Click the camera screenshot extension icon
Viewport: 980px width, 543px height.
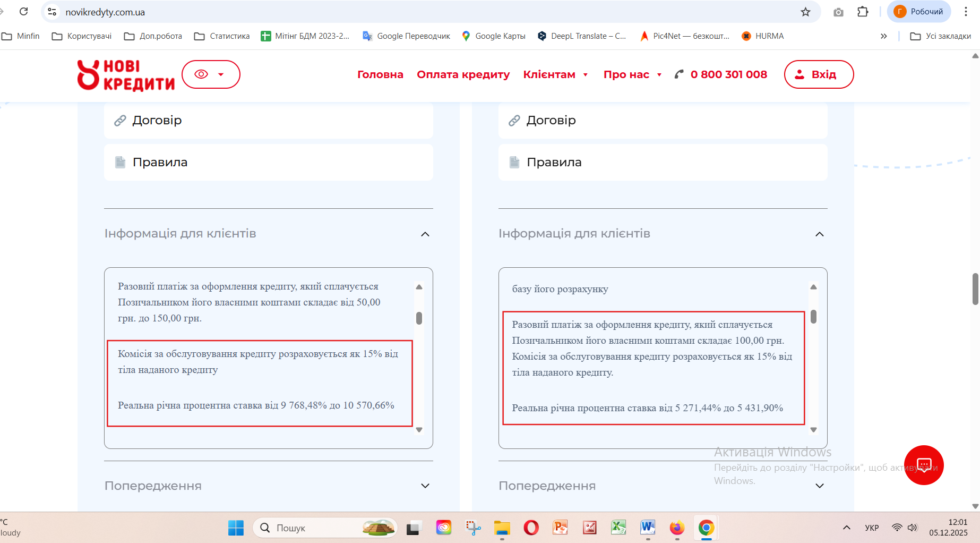coord(838,12)
